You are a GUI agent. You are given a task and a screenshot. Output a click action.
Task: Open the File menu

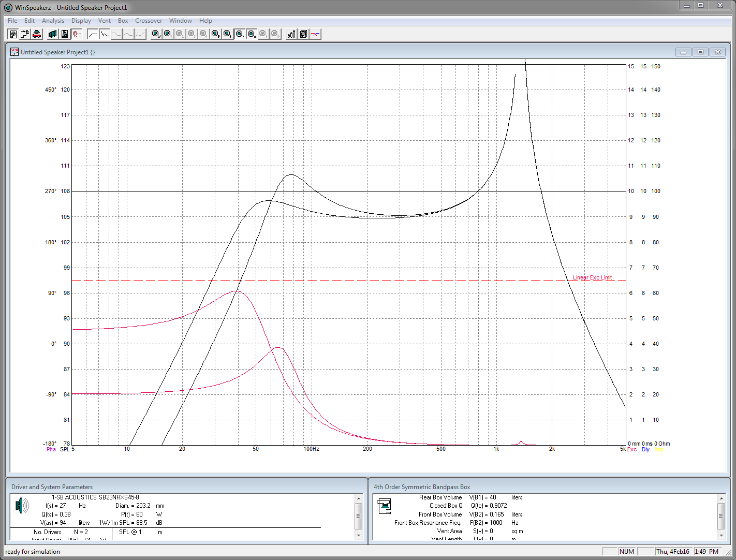click(x=12, y=21)
